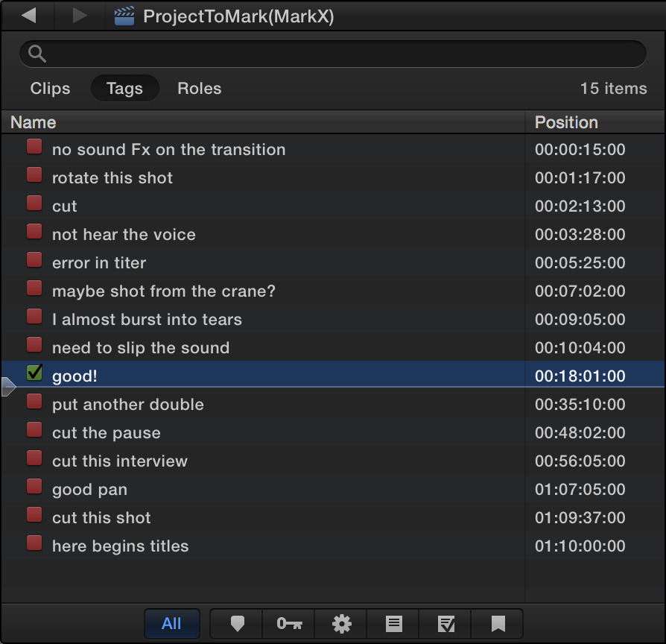Click the timeline index search field
The width and height of the screenshot is (666, 644).
333,54
